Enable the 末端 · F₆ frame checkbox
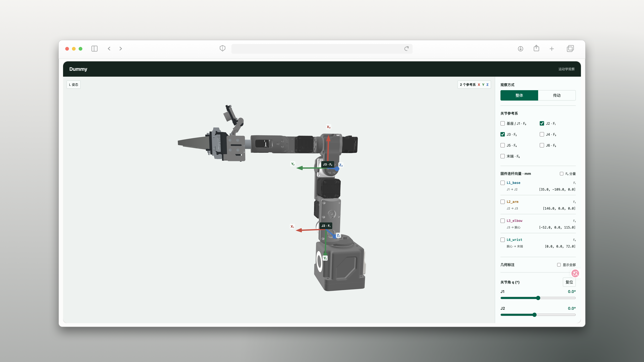 coord(502,156)
